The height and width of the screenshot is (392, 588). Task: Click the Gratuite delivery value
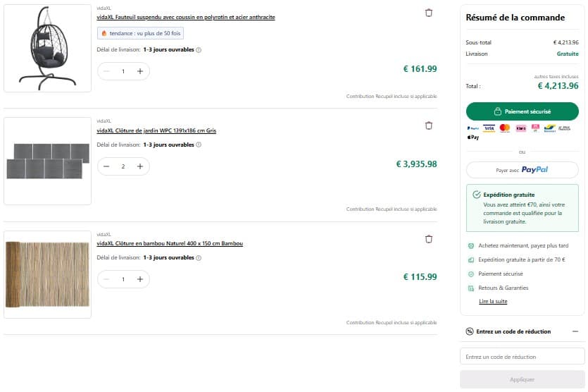[568, 54]
